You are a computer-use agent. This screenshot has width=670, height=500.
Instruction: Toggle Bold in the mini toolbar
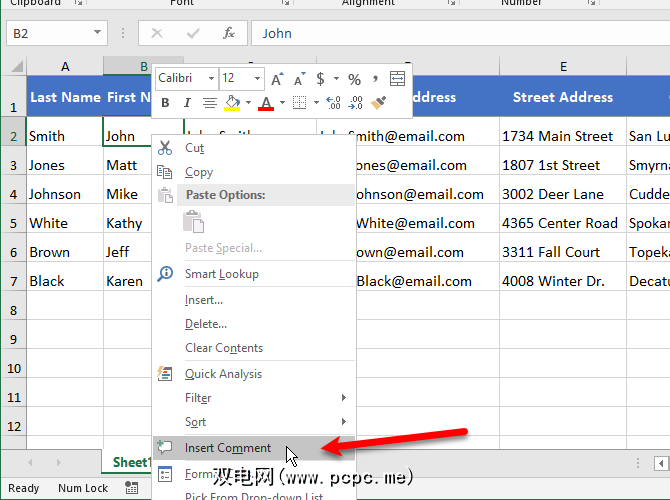pyautogui.click(x=165, y=103)
